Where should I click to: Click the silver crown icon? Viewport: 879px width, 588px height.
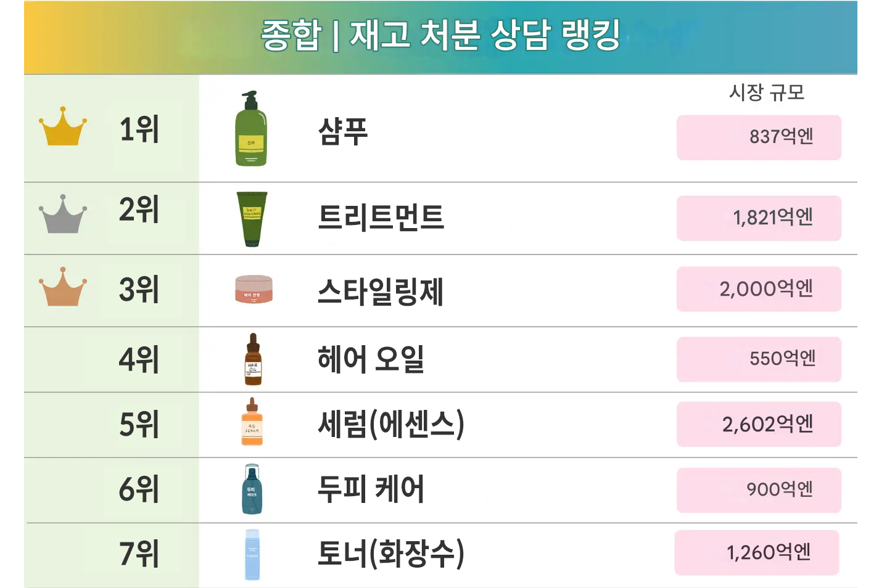pos(62,214)
